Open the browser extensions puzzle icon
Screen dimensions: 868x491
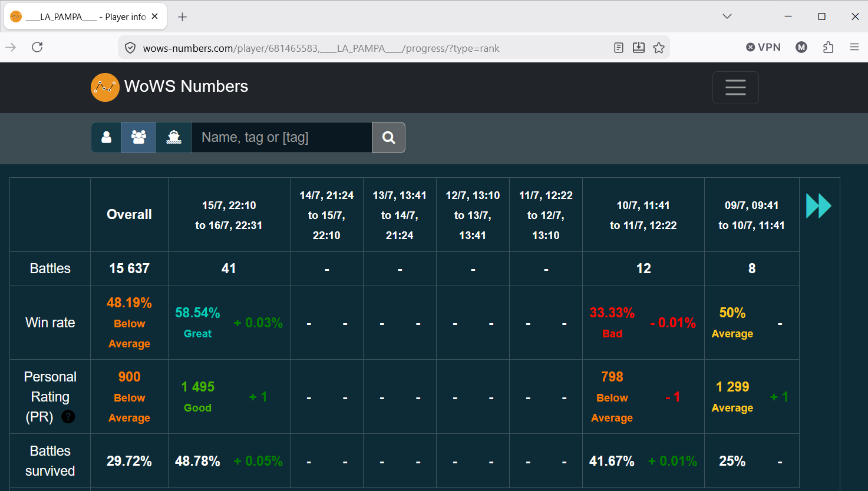pos(828,47)
